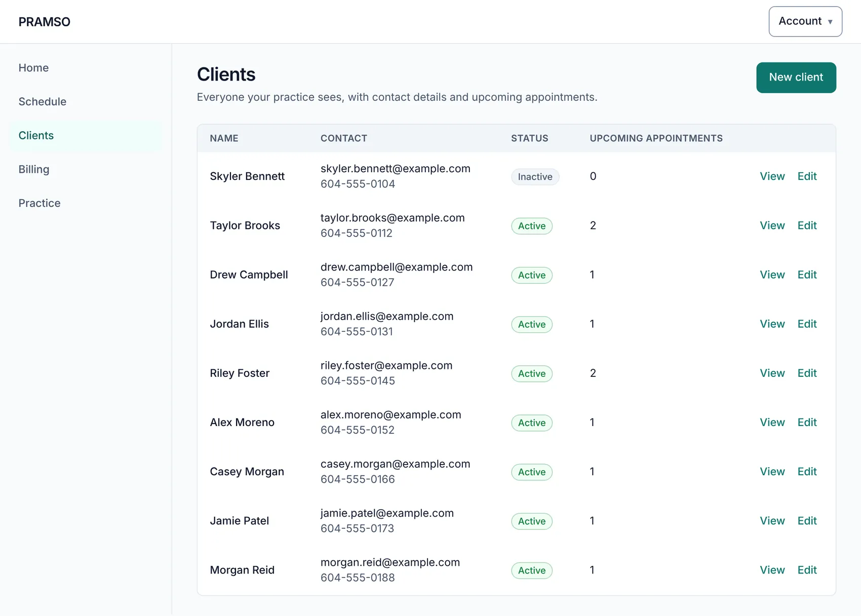Select the name Skyler Bennett

pyautogui.click(x=247, y=176)
